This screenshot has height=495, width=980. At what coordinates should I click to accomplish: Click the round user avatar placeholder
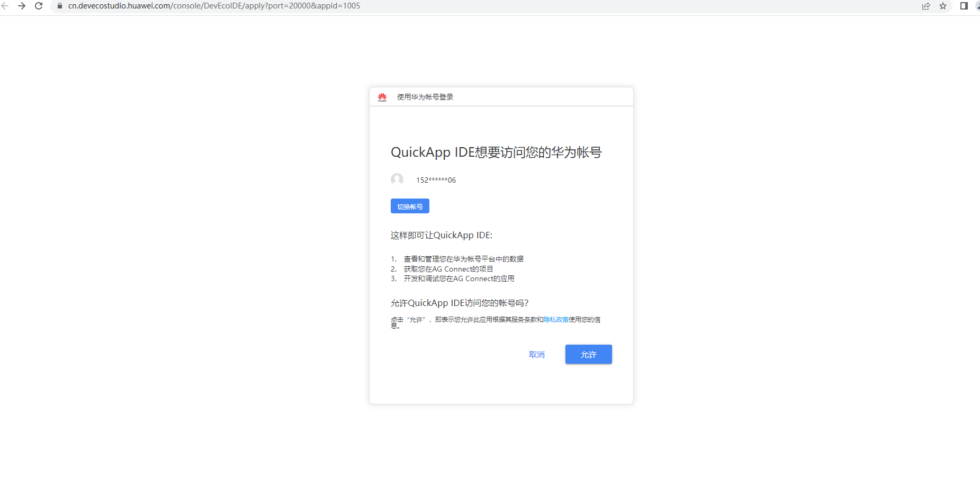click(397, 179)
